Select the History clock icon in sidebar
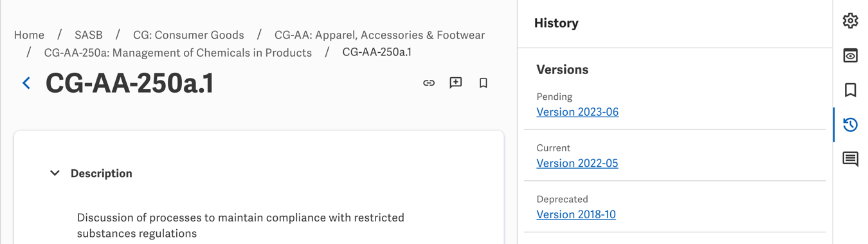 click(x=850, y=124)
